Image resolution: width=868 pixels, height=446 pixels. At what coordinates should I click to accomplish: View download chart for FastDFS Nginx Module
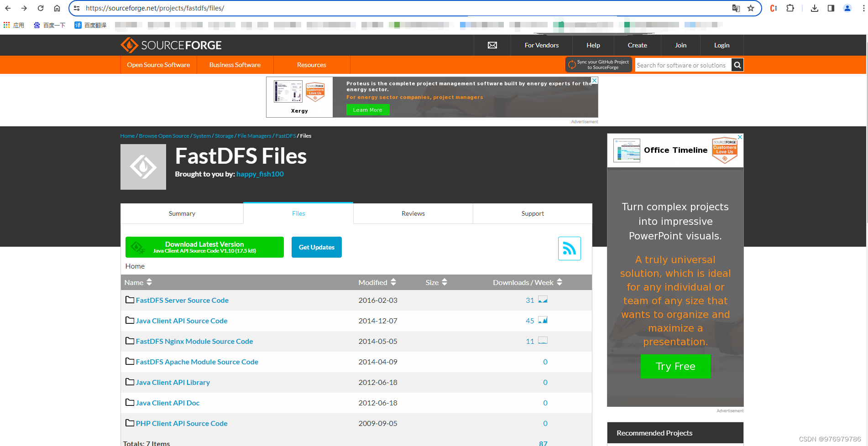(543, 341)
